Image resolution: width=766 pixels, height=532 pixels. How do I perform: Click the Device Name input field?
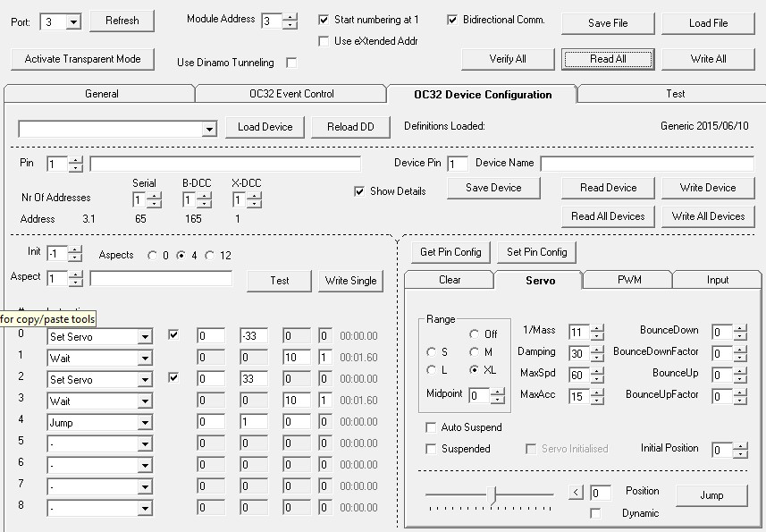click(647, 164)
